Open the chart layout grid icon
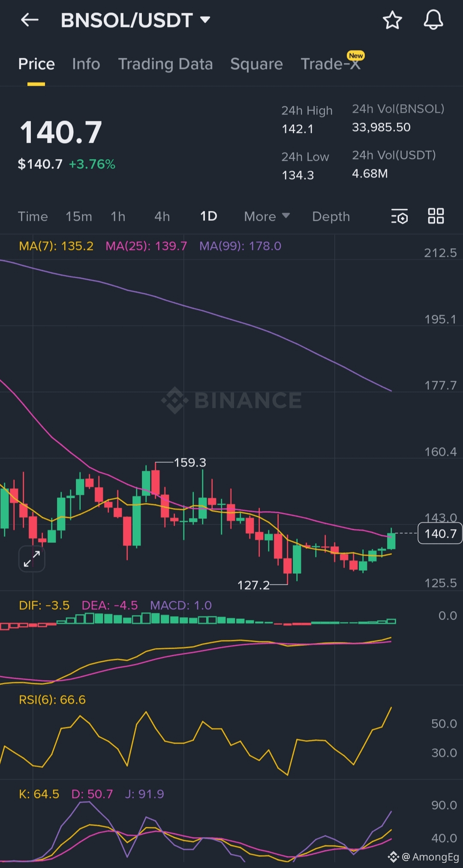463x868 pixels. click(436, 216)
